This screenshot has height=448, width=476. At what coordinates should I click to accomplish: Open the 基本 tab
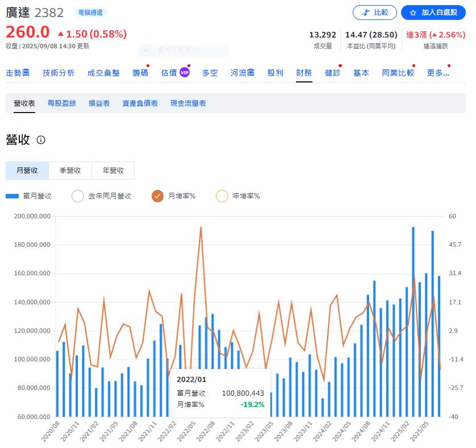pos(361,73)
